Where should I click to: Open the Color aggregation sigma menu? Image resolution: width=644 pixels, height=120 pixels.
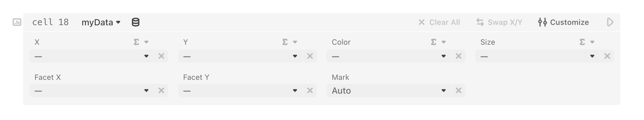(438, 42)
